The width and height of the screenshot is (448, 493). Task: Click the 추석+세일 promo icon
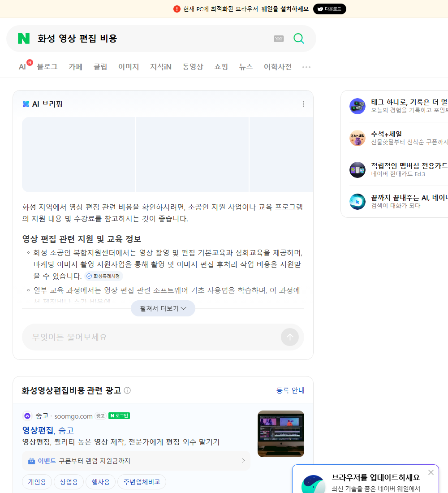point(358,138)
